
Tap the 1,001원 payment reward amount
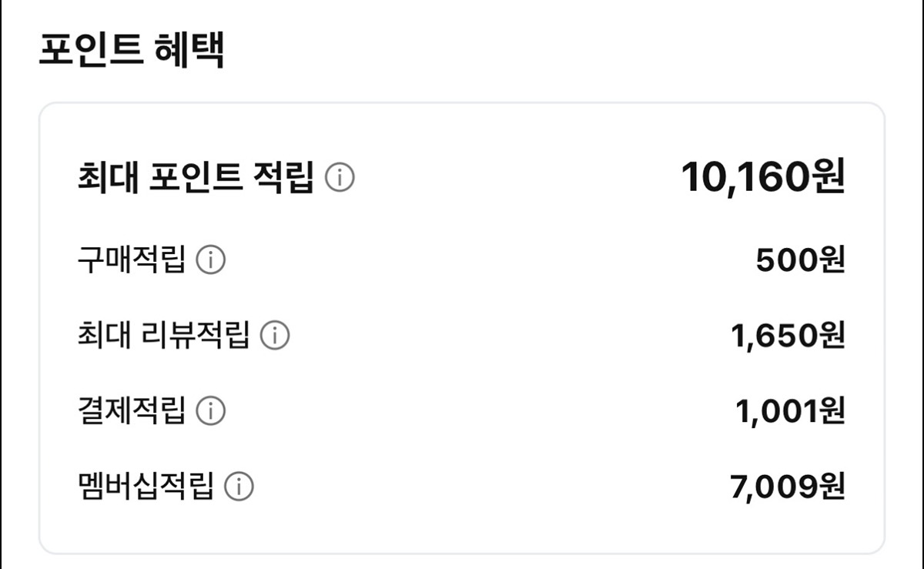[x=790, y=411]
